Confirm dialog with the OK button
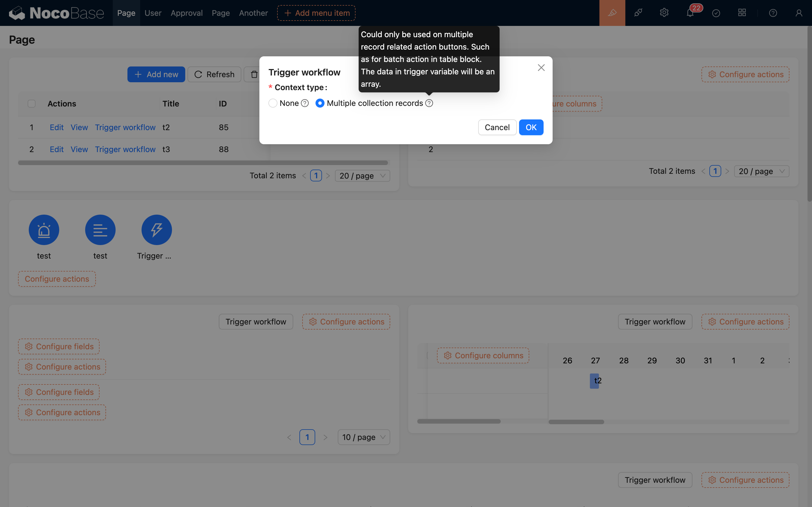The height and width of the screenshot is (507, 812). (531, 127)
